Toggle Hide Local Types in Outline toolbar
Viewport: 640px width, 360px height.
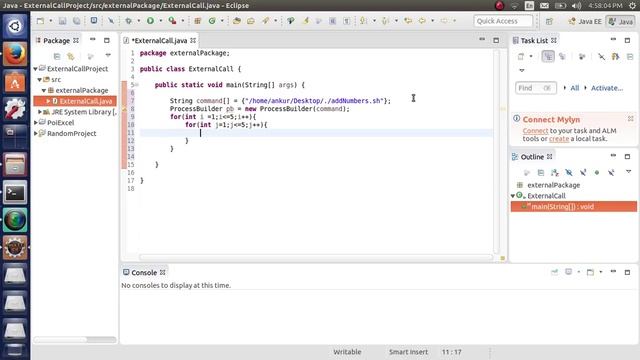click(611, 173)
